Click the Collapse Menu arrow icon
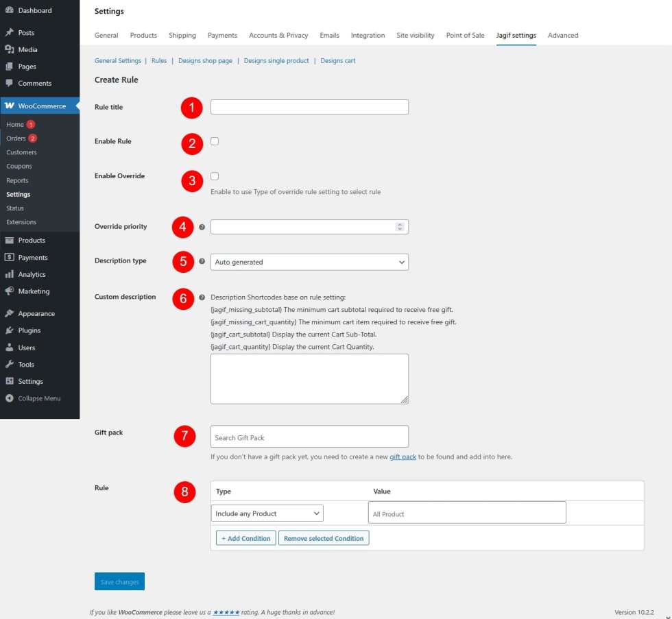 pyautogui.click(x=9, y=398)
